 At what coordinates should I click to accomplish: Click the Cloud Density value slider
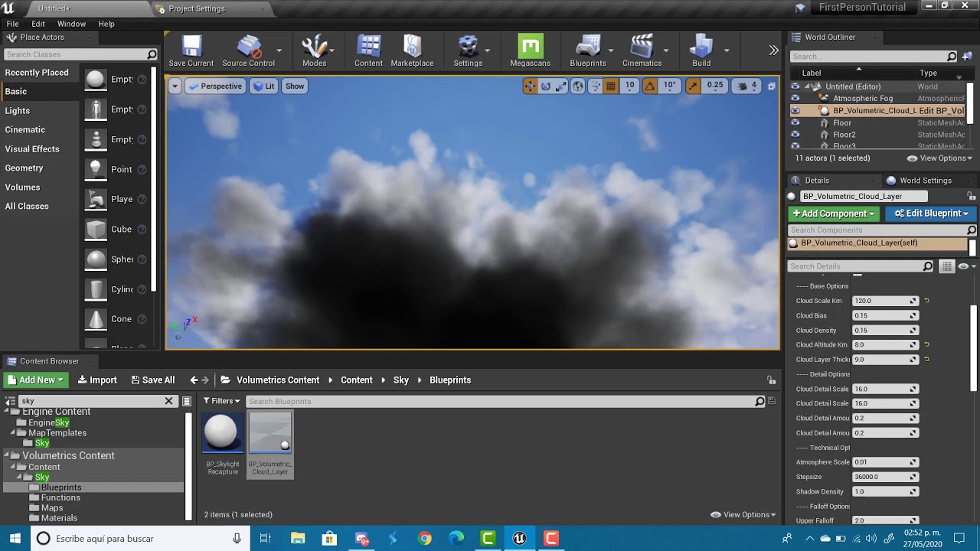885,330
